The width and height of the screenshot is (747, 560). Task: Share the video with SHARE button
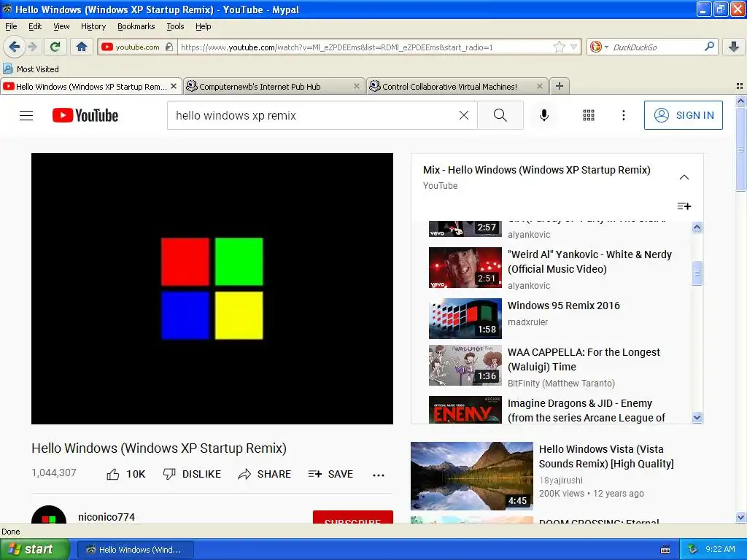pyautogui.click(x=264, y=474)
